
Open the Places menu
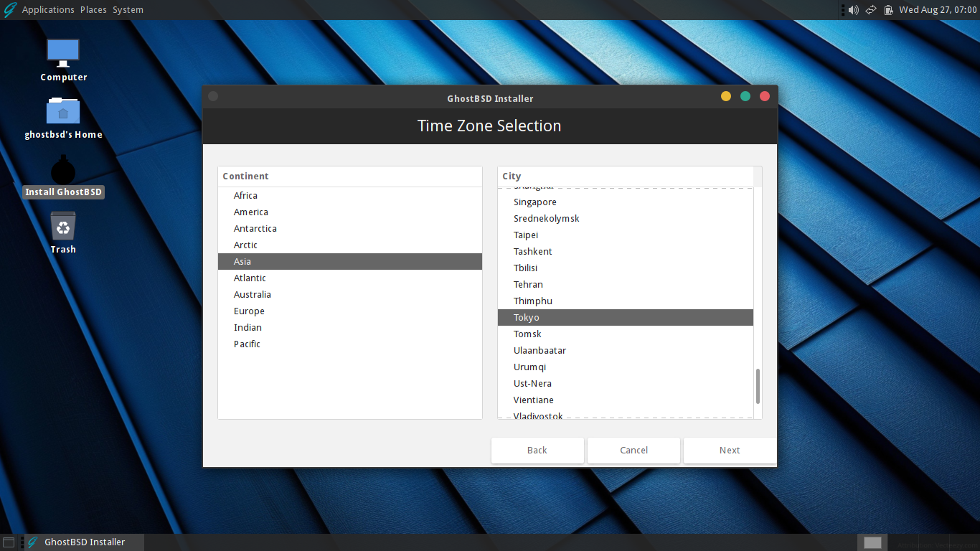pos(93,10)
